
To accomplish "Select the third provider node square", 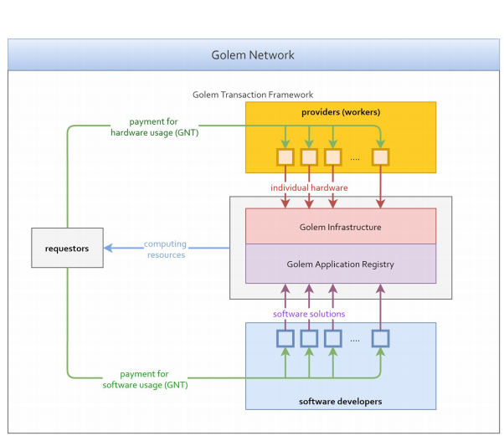I will pos(333,157).
